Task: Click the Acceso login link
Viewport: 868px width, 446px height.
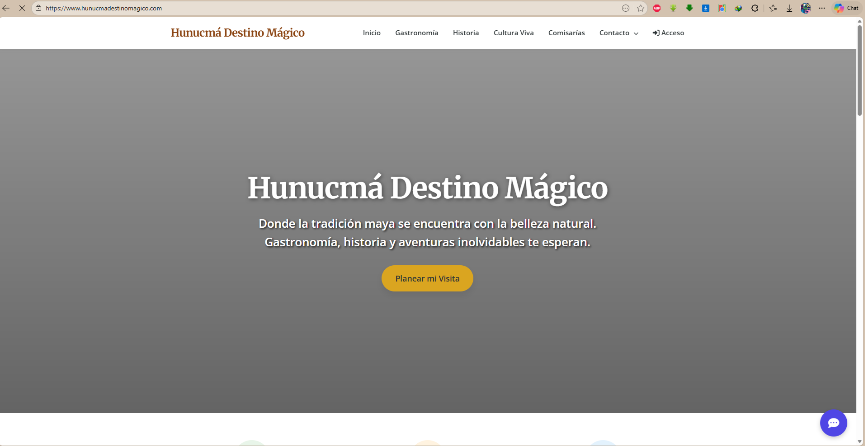Action: coord(668,33)
